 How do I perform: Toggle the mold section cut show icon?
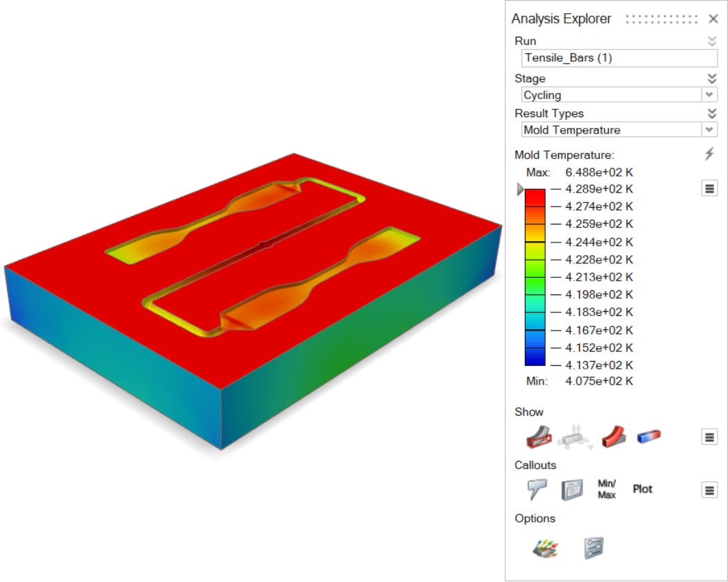[x=539, y=436]
